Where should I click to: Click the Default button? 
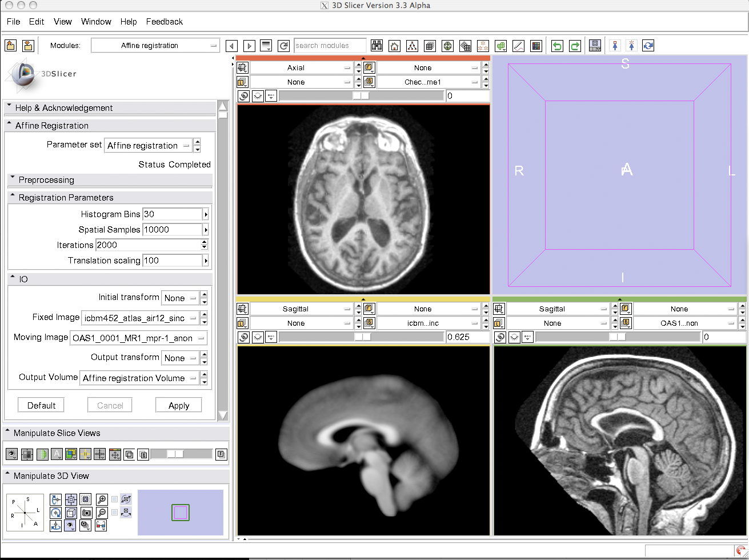(x=41, y=405)
